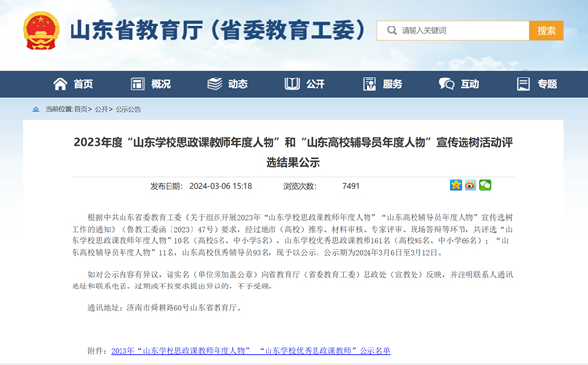The height and width of the screenshot is (365, 588).
Task: Focus the 请输入关键词 search field
Action: (x=453, y=30)
